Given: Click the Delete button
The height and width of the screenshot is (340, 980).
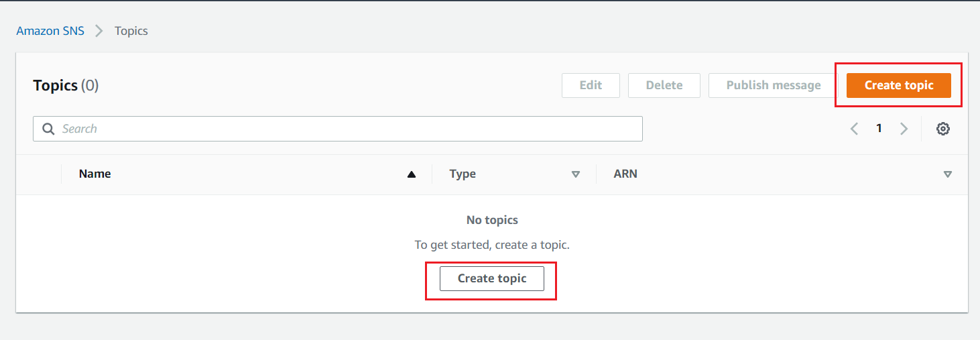Looking at the screenshot, I should click(x=664, y=85).
